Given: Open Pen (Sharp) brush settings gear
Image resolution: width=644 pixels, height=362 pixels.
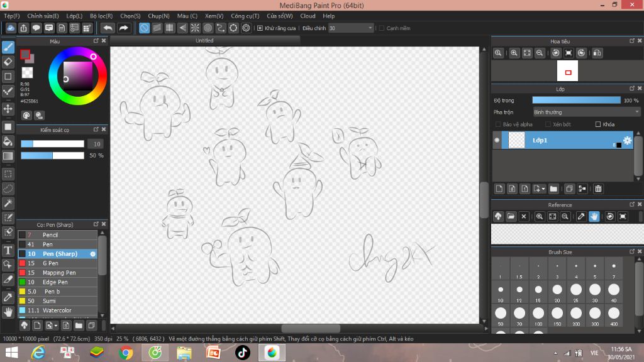Looking at the screenshot, I should point(93,254).
